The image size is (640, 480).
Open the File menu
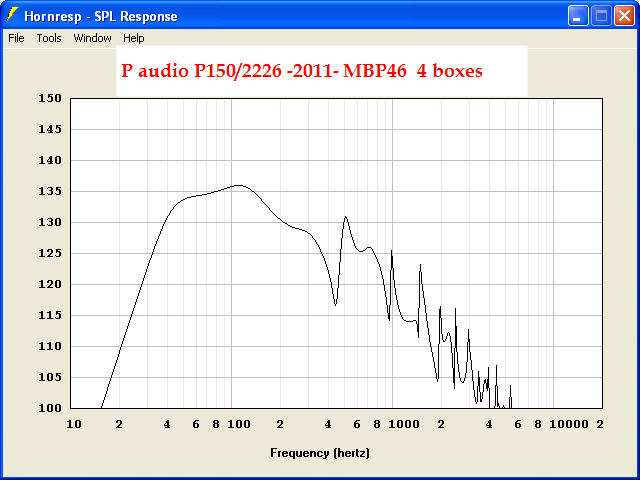[x=16, y=38]
